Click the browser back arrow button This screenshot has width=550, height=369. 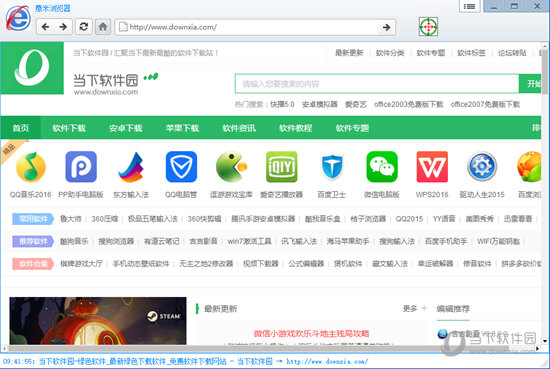[46, 27]
